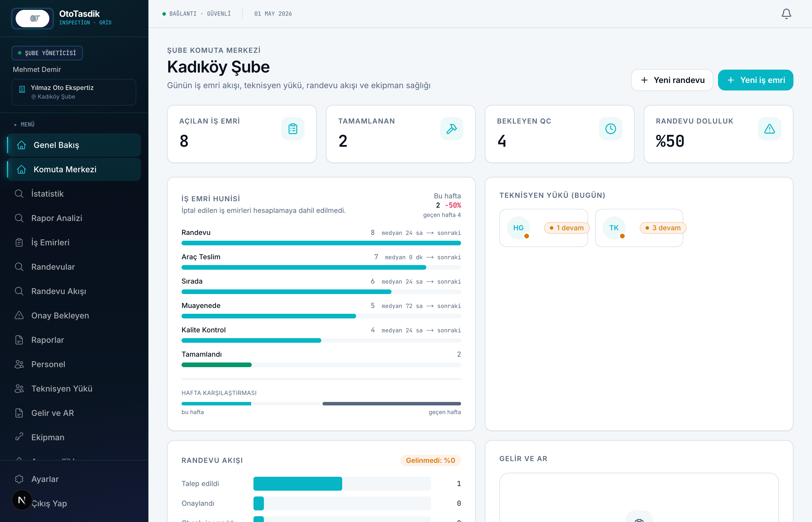Click the Hafta Karşılaştırması label

pyautogui.click(x=219, y=393)
